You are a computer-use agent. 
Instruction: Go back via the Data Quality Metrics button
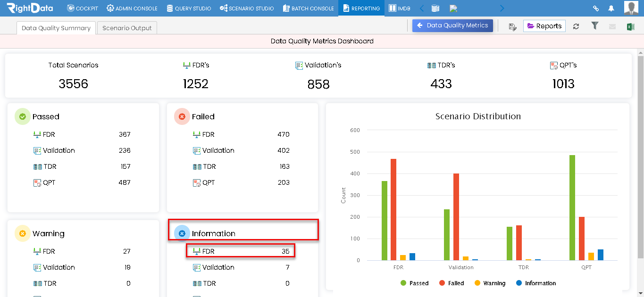pos(453,25)
